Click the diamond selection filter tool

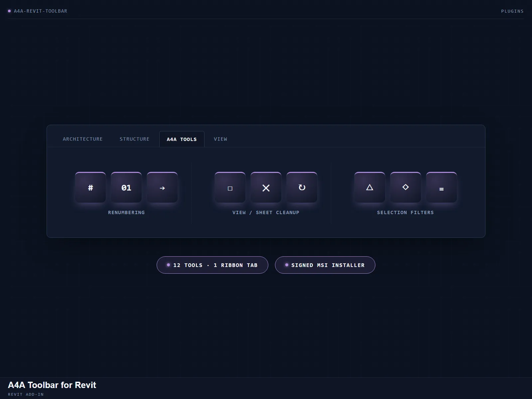click(406, 187)
